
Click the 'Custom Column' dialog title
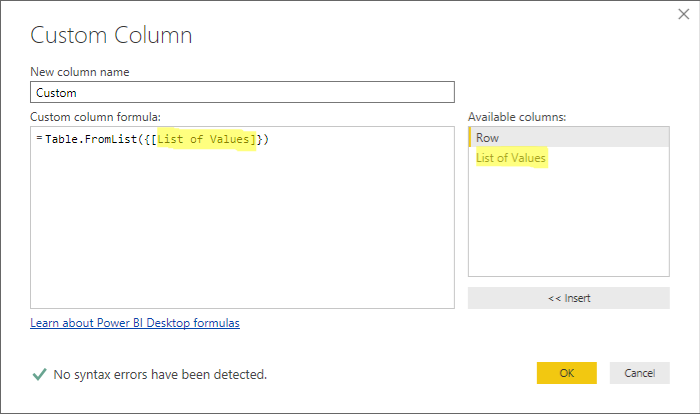point(111,35)
